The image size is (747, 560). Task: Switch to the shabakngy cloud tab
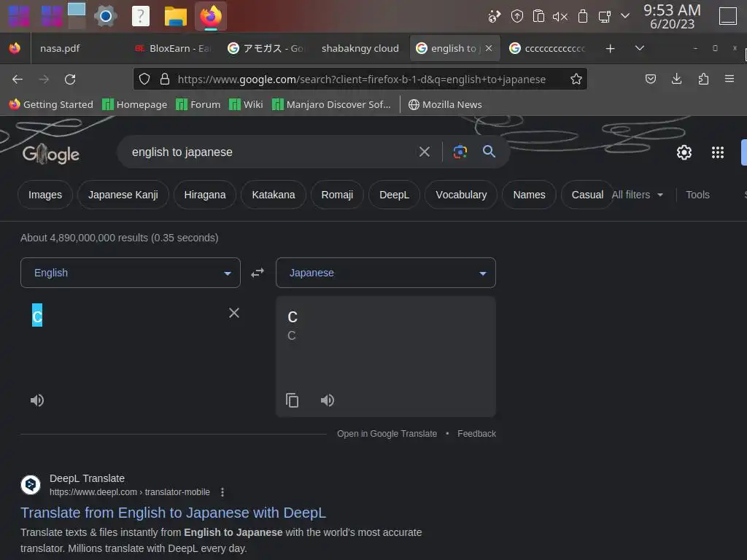point(360,48)
